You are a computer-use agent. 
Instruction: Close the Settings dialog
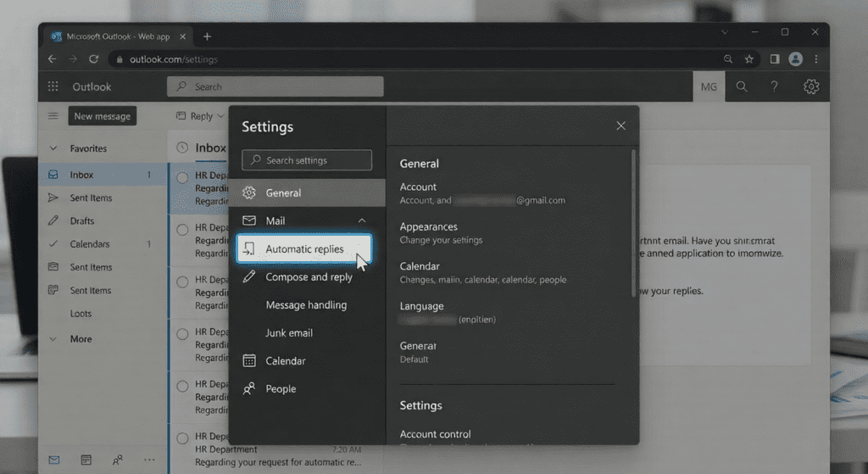coord(621,125)
